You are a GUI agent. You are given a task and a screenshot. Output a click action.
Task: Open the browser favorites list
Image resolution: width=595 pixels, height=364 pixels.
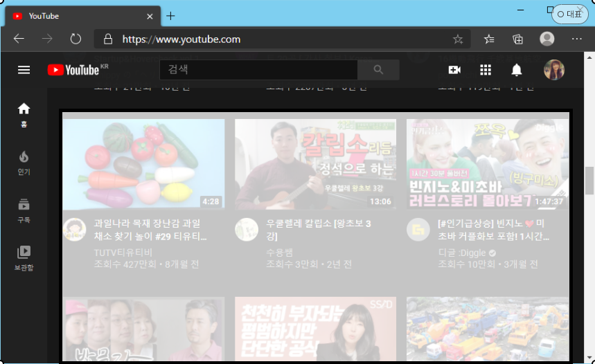pos(489,39)
